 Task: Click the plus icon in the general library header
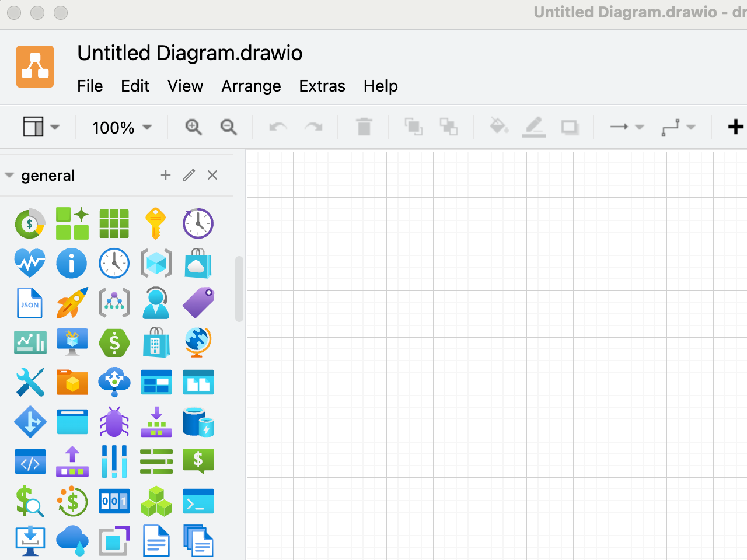coord(166,175)
